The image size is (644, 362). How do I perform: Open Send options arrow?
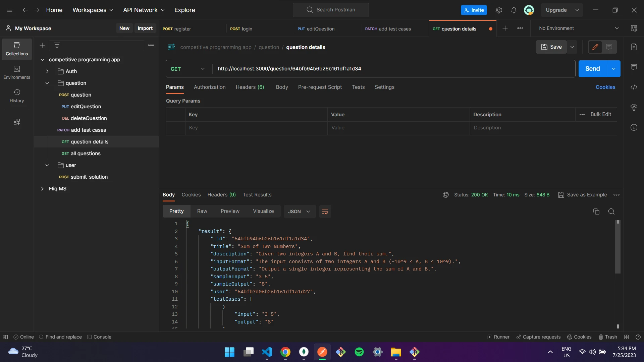tap(614, 69)
